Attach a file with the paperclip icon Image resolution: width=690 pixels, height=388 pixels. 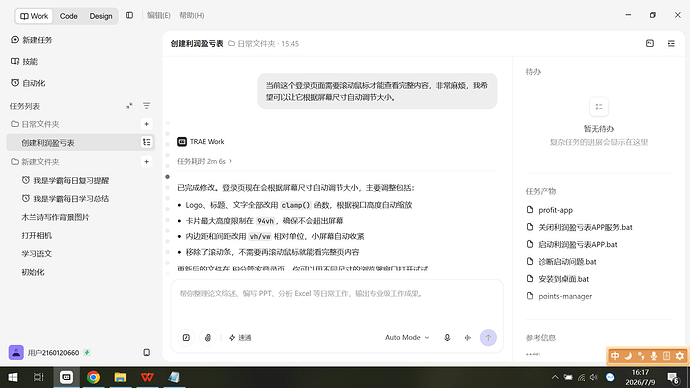[x=208, y=338]
